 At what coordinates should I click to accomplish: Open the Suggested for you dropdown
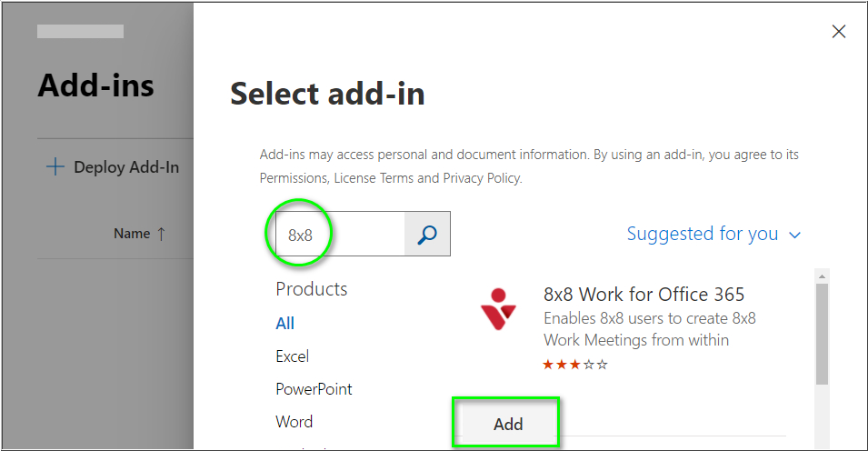click(x=713, y=234)
